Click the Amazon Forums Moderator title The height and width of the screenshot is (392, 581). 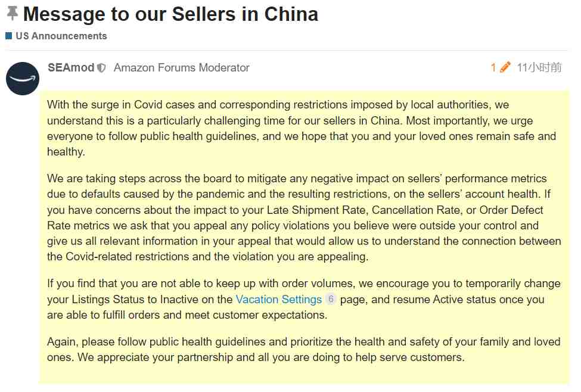pyautogui.click(x=181, y=68)
